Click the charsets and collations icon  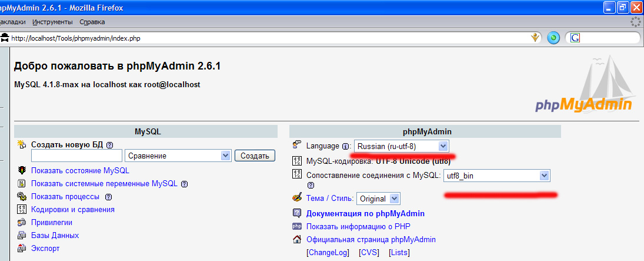pyautogui.click(x=21, y=210)
